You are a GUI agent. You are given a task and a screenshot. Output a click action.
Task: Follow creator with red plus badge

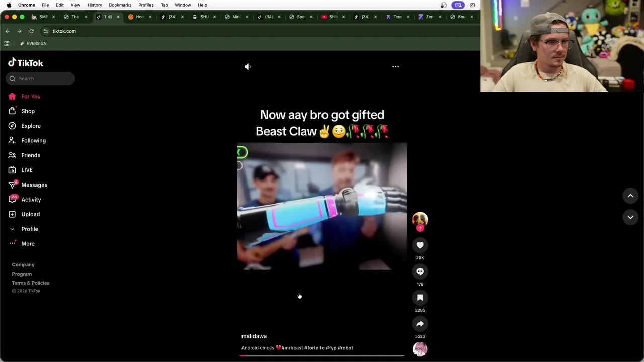click(420, 228)
